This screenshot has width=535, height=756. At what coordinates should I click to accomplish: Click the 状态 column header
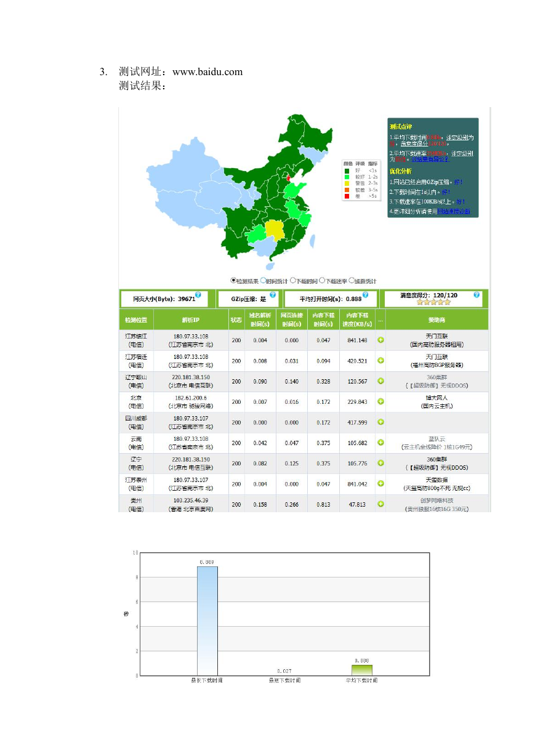[x=236, y=320]
